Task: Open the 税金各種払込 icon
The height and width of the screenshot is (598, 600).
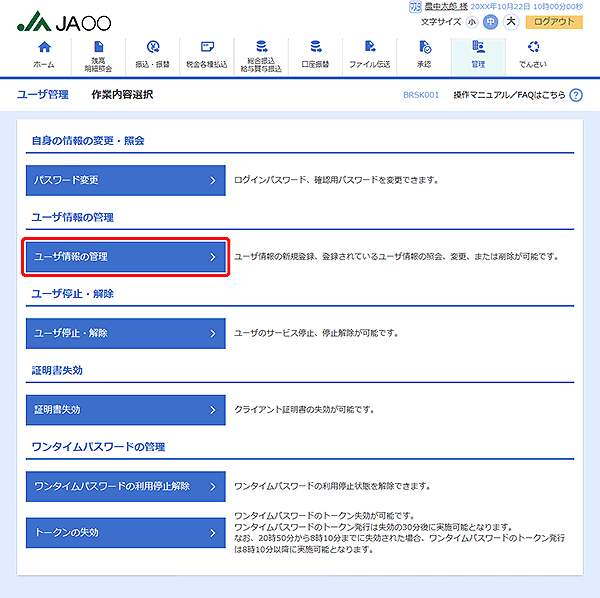Action: (207, 47)
